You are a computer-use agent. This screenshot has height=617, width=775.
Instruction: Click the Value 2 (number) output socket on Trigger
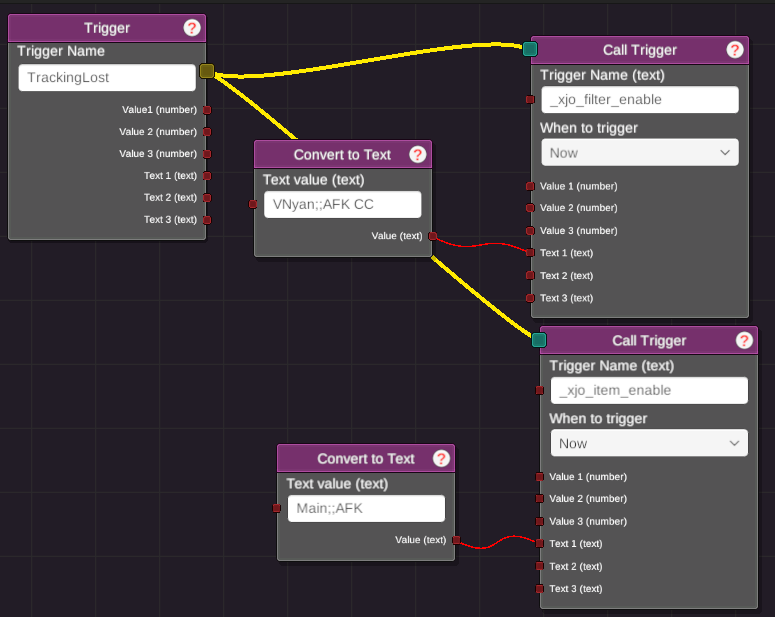coord(208,132)
